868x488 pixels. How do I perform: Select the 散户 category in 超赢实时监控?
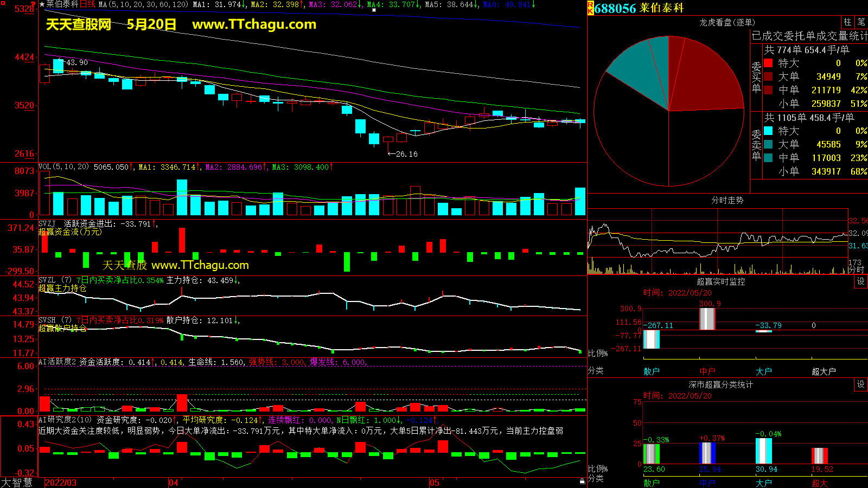point(652,371)
